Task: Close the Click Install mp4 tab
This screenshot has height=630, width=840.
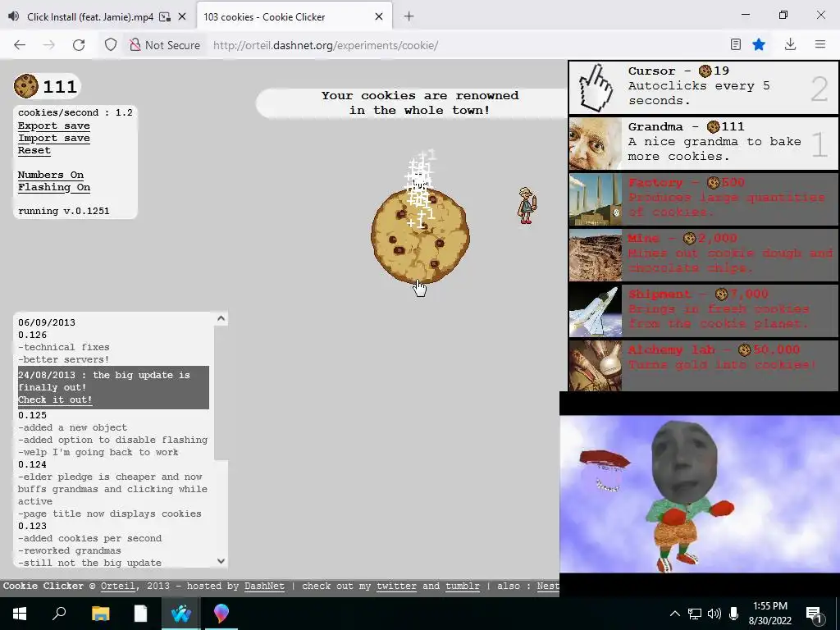Action: 182,16
